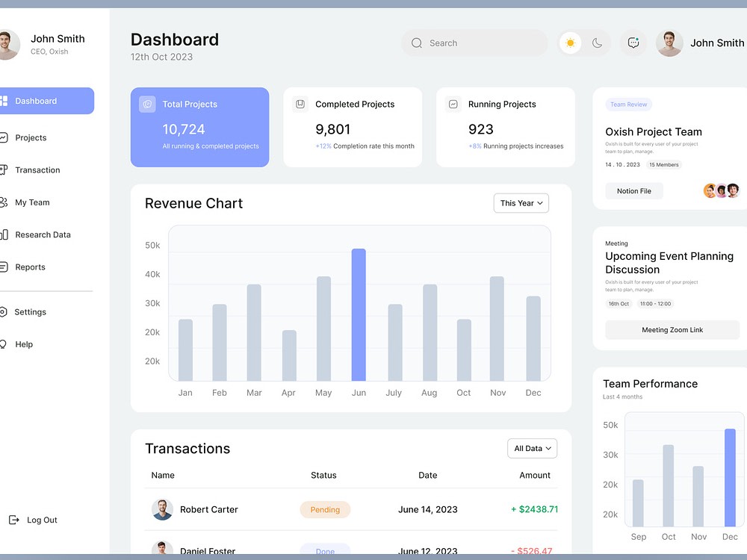
Task: Click the Help icon in sidebar
Action: click(3, 344)
